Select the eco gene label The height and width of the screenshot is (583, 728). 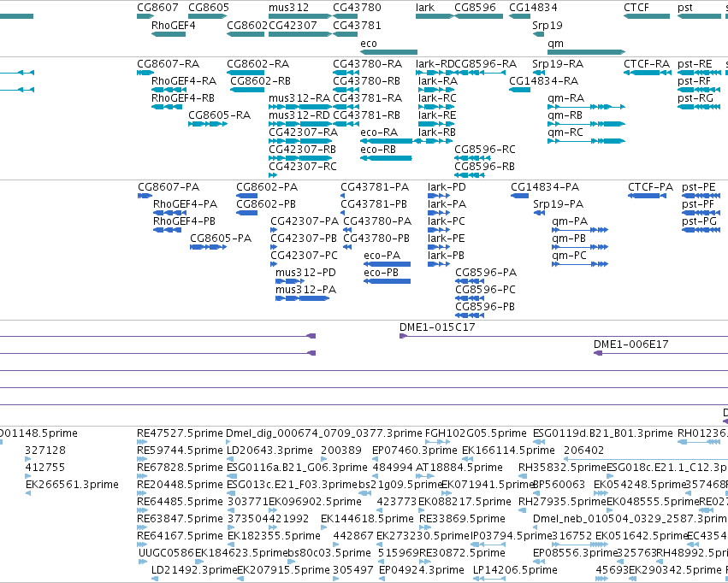(x=369, y=43)
